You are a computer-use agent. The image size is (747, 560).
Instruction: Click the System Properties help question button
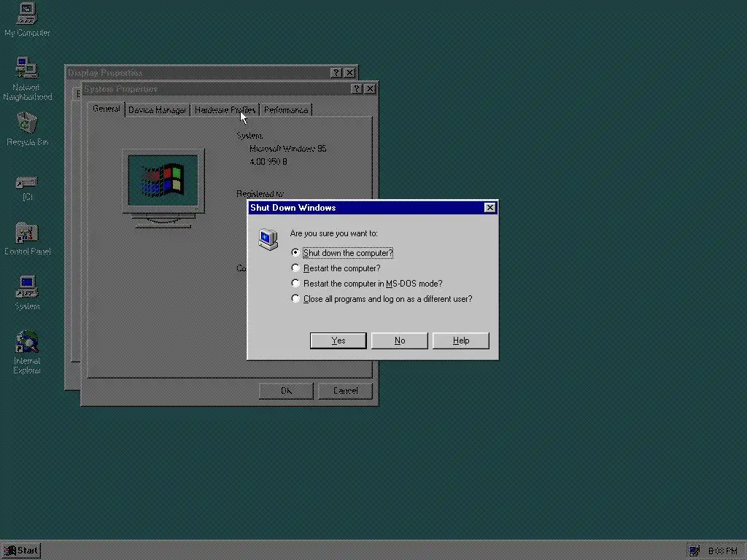coord(356,89)
